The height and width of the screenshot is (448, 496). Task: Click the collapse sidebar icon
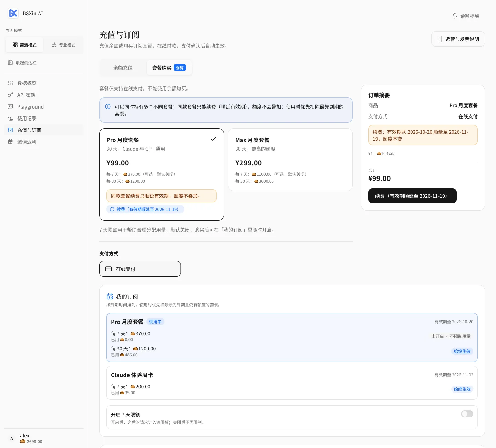(10, 63)
